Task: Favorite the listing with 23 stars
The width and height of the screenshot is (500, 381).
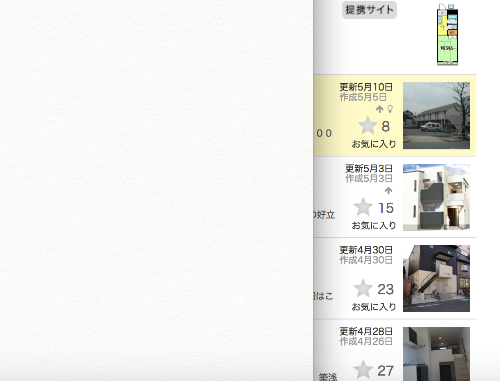Action: (x=363, y=288)
